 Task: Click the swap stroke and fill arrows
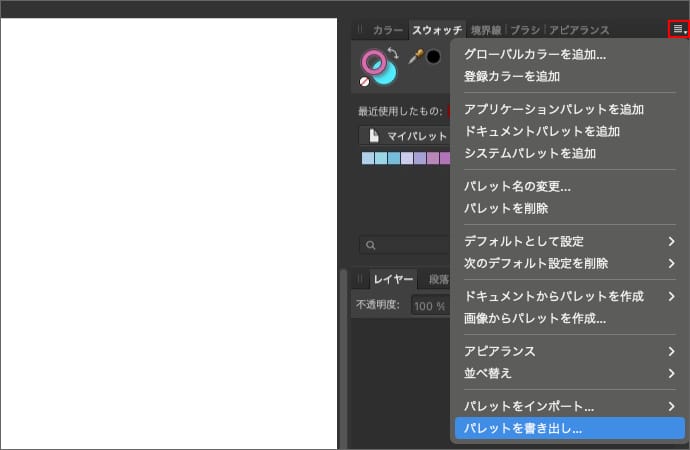tap(393, 55)
